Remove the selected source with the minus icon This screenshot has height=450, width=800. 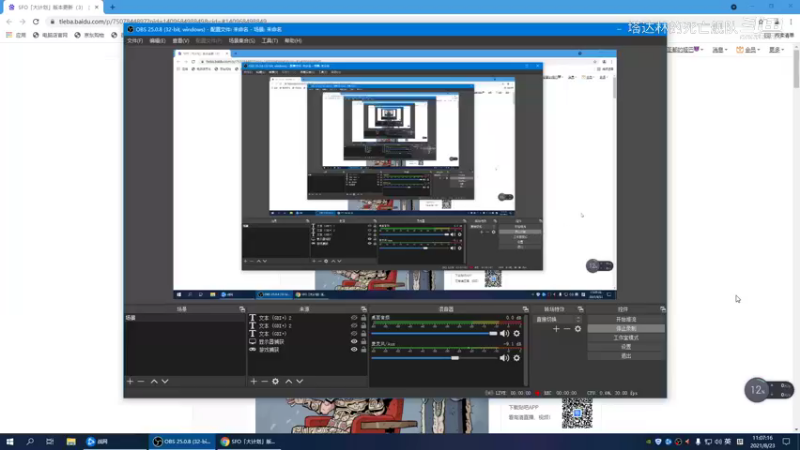coord(264,381)
